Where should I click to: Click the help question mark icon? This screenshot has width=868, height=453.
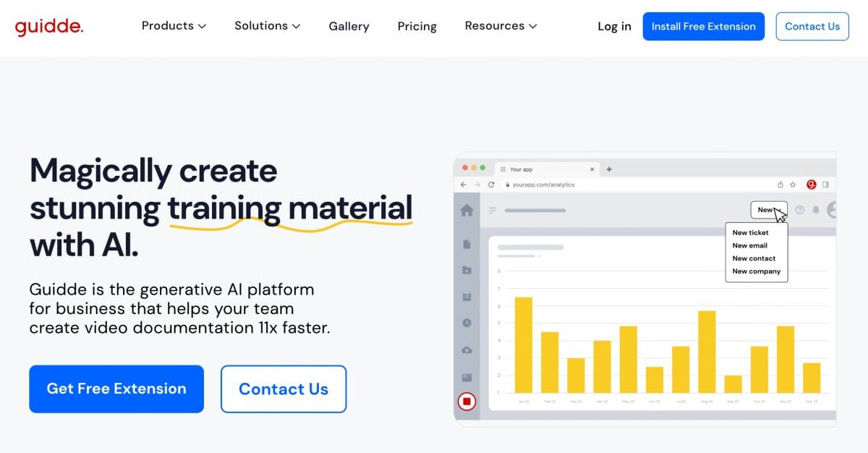click(x=799, y=210)
